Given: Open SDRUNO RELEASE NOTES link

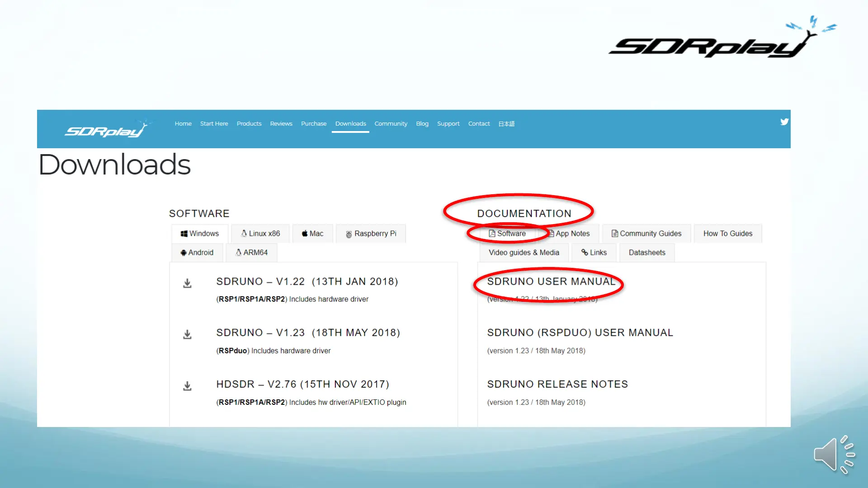Looking at the screenshot, I should (557, 384).
